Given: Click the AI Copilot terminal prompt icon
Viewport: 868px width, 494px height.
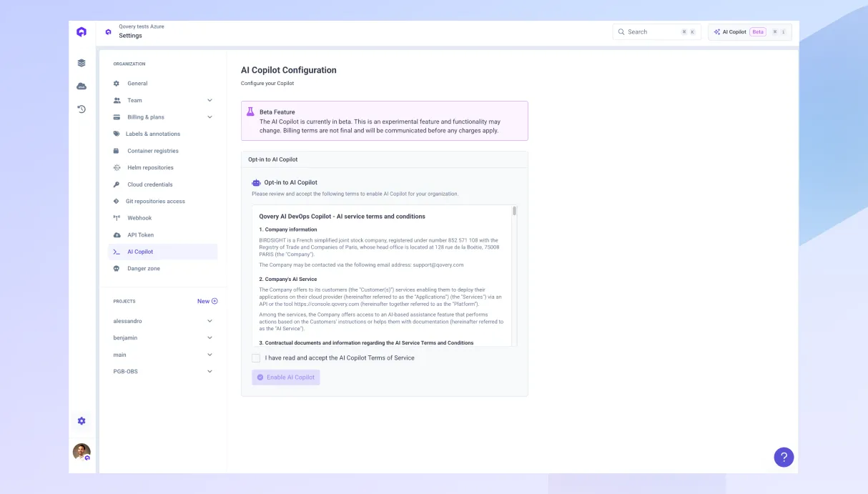Looking at the screenshot, I should pos(117,252).
